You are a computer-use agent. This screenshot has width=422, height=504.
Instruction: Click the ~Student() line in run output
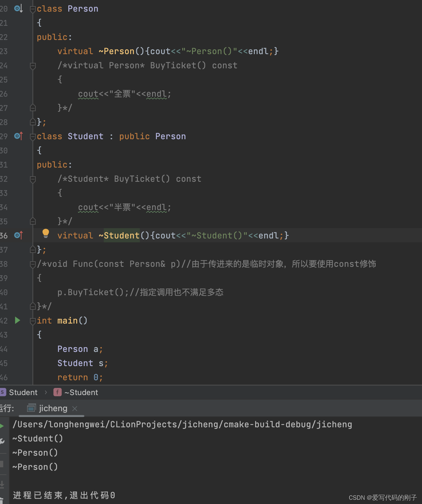click(x=38, y=439)
